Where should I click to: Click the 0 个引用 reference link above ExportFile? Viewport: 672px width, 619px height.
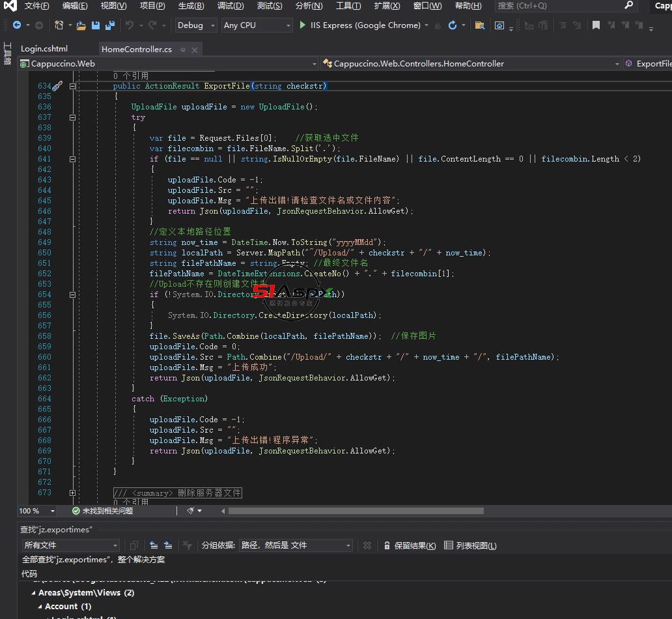[x=131, y=76]
